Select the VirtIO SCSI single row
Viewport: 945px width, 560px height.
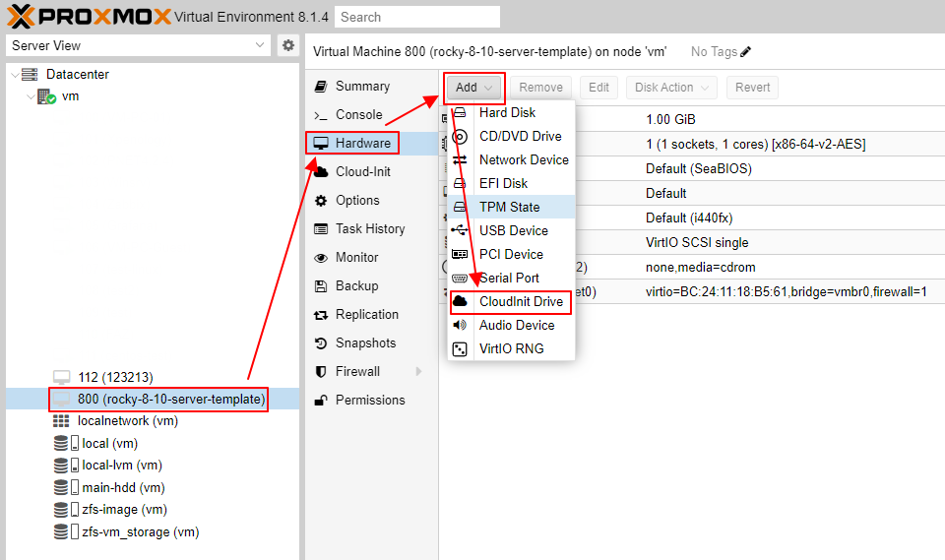coord(692,242)
